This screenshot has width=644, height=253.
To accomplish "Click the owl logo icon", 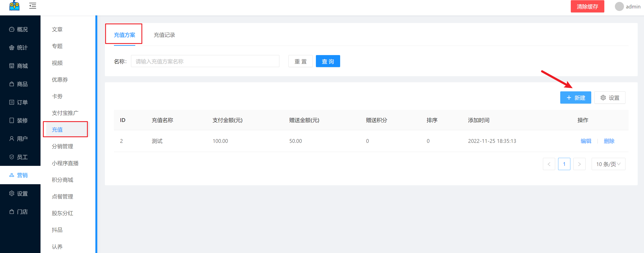I will point(14,6).
